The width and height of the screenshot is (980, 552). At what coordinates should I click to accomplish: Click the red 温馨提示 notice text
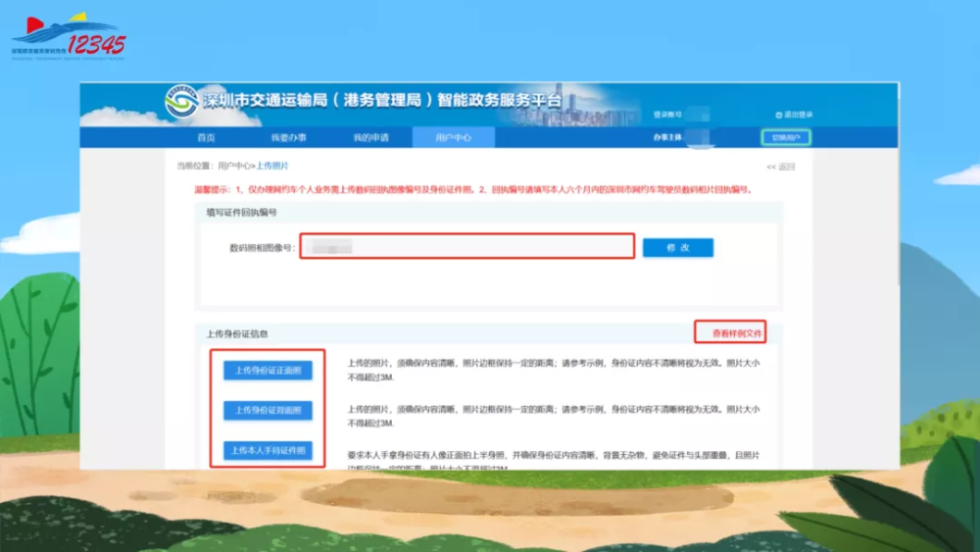point(473,189)
